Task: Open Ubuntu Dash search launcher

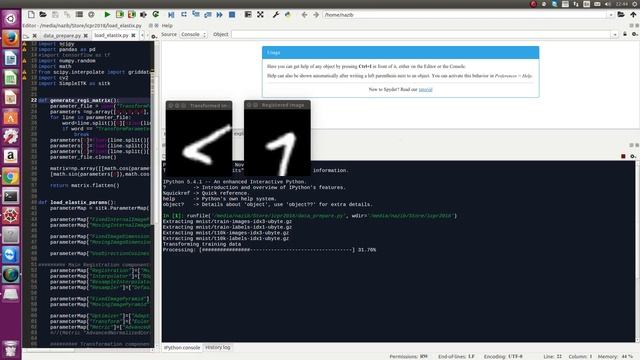Action: tap(11, 18)
